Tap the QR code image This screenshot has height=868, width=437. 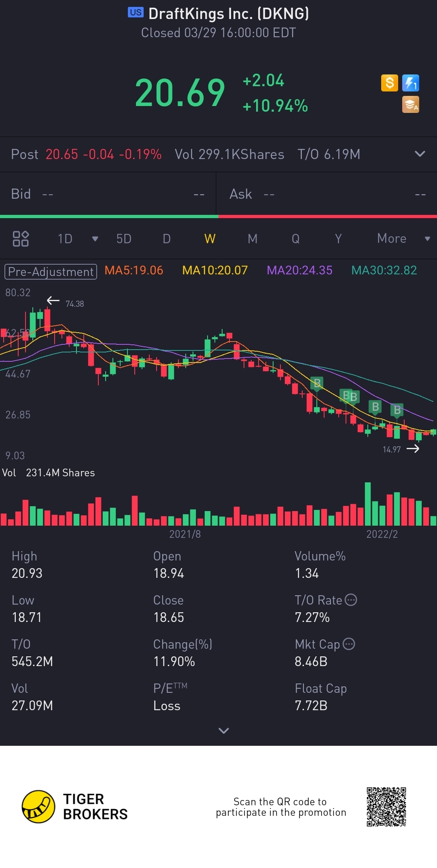(x=386, y=807)
